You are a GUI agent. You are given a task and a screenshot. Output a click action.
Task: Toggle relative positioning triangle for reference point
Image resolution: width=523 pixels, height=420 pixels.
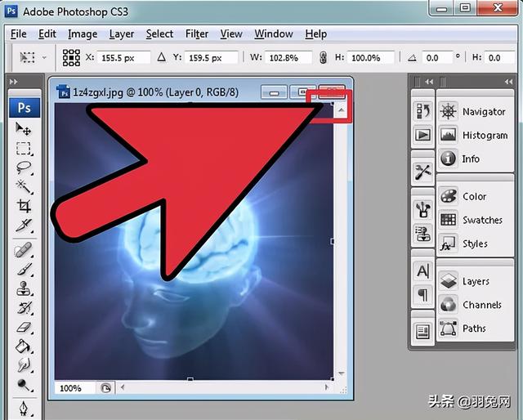[x=162, y=57]
